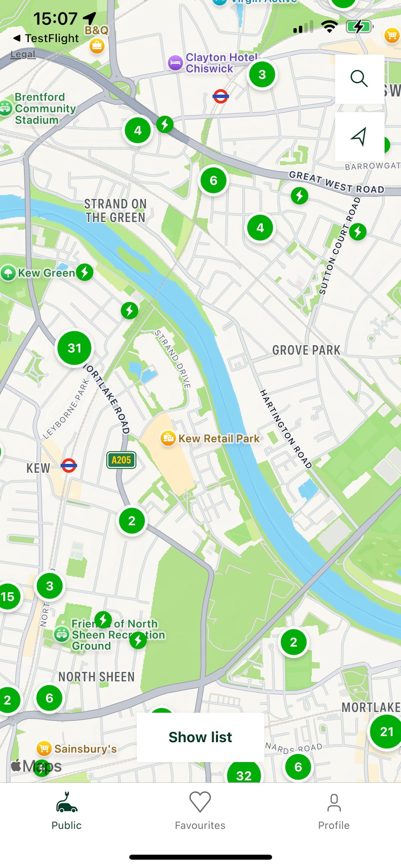This screenshot has width=401, height=868.
Task: Open the 3 cluster by Clayton Hotel Chiswick
Action: [x=262, y=75]
